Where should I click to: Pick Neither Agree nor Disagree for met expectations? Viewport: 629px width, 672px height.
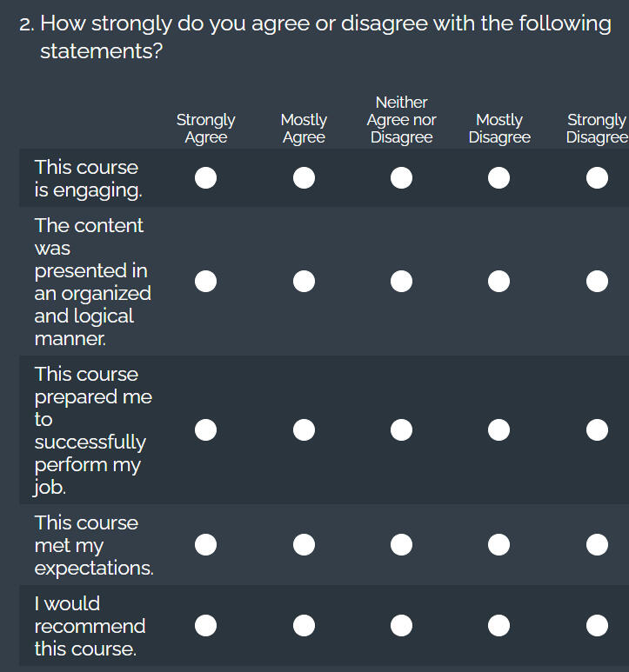point(401,545)
